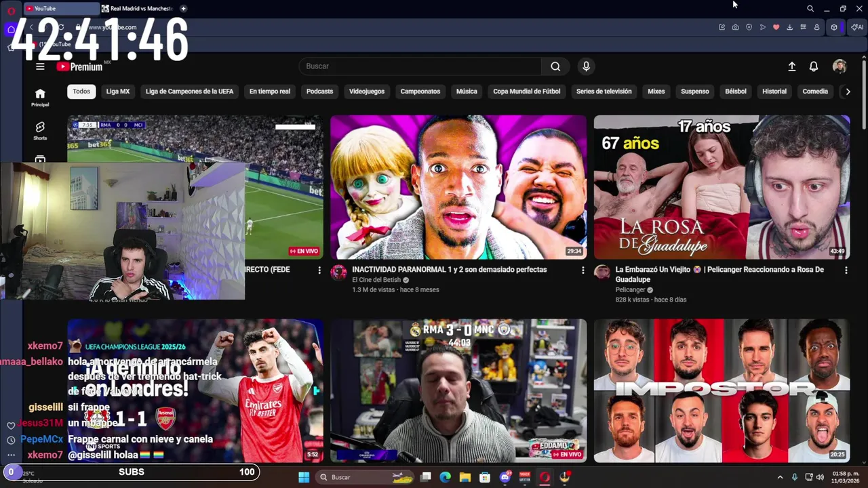This screenshot has width=868, height=488.
Task: Select Copa Mundial de Fútbol chip
Action: [527, 91]
